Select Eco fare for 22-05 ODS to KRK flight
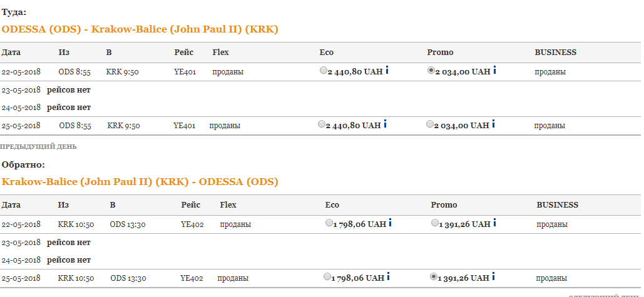644x297 pixels. click(x=324, y=71)
